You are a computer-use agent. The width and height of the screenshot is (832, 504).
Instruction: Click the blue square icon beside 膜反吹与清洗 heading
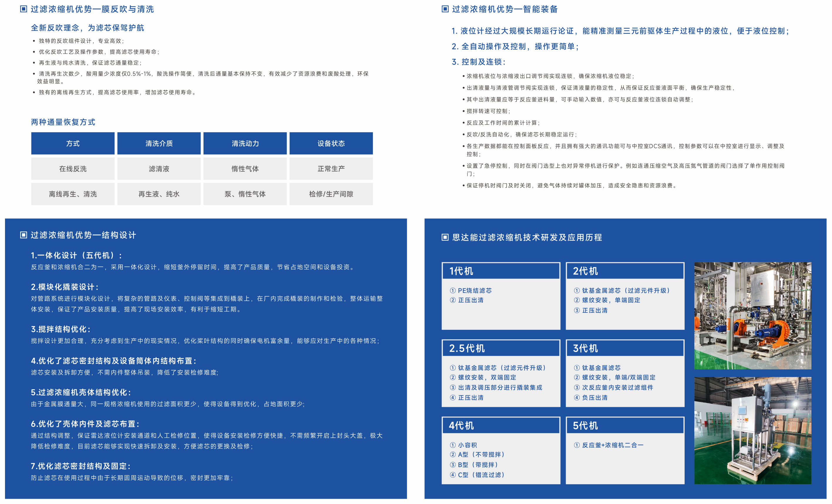click(23, 10)
